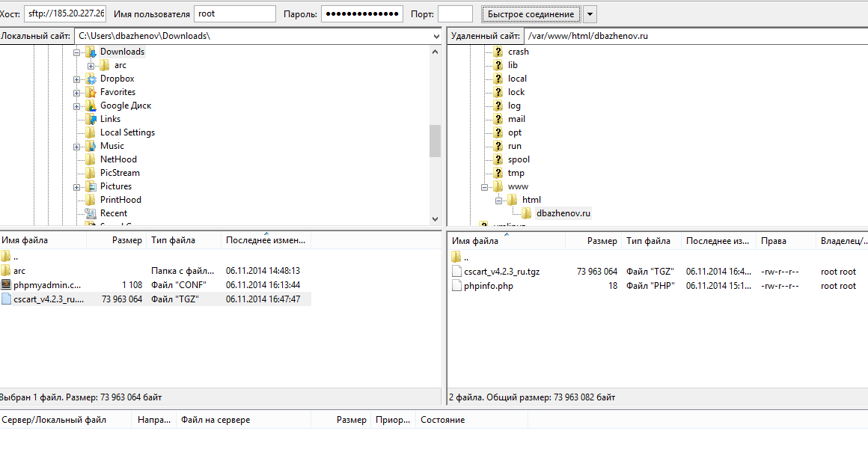Sort local files by Размер column

click(x=126, y=240)
